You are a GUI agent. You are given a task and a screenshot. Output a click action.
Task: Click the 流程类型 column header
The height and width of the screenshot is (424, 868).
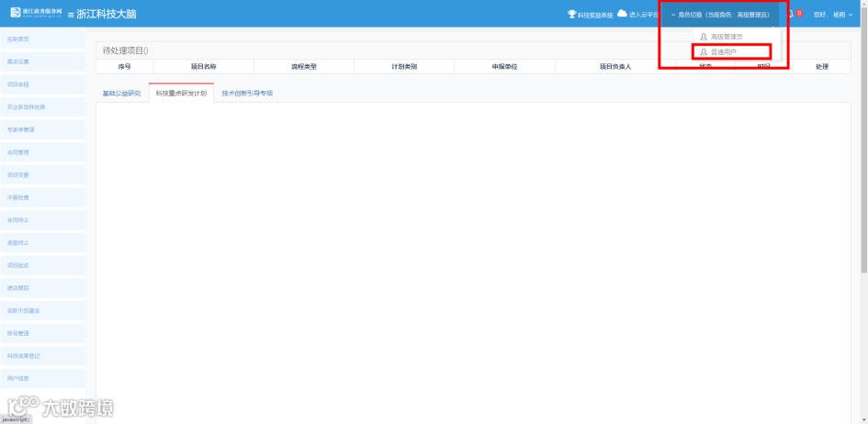pyautogui.click(x=304, y=66)
